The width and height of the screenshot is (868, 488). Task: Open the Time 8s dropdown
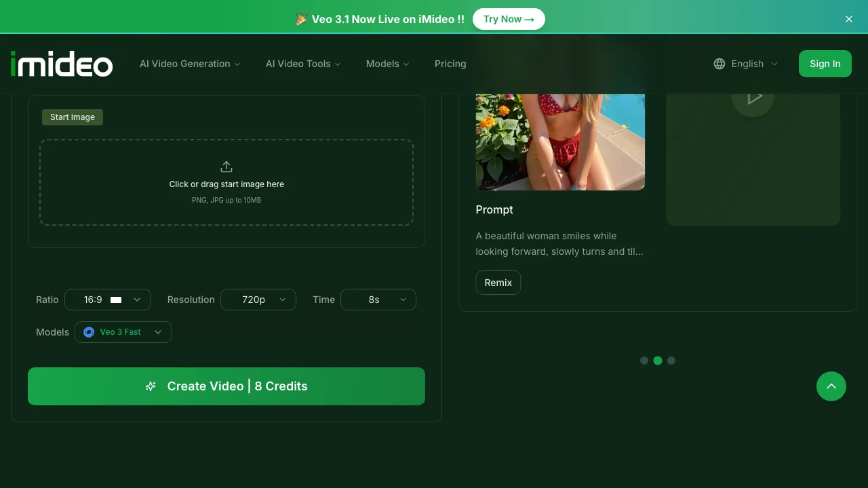click(378, 300)
